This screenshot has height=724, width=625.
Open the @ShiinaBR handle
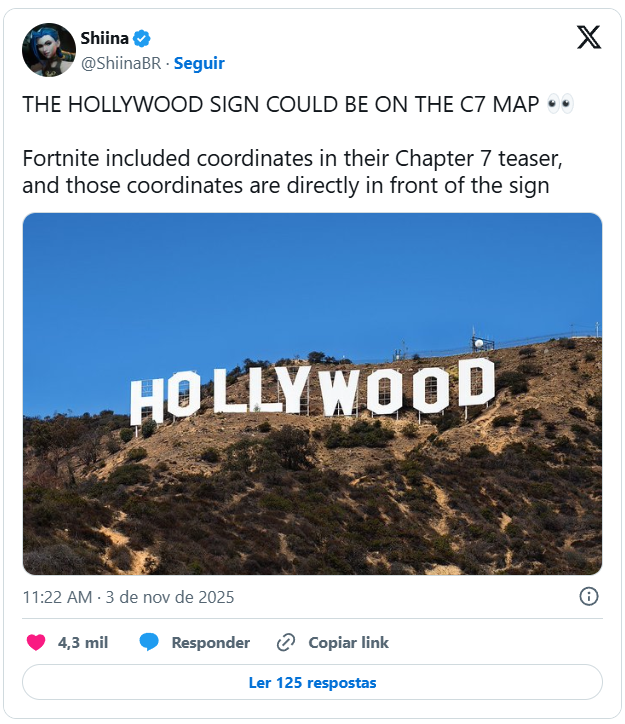(120, 63)
